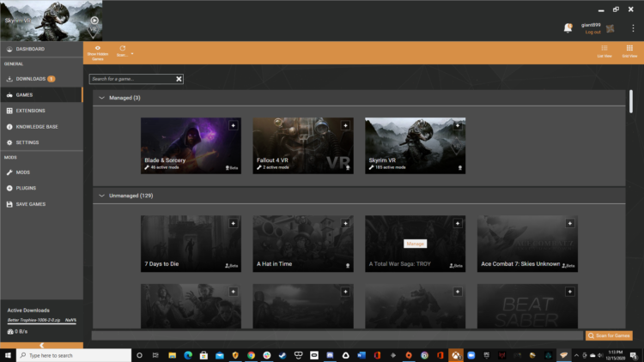Open Windows action center notifications
Viewport: 644px width, 362px height.
pos(634,355)
